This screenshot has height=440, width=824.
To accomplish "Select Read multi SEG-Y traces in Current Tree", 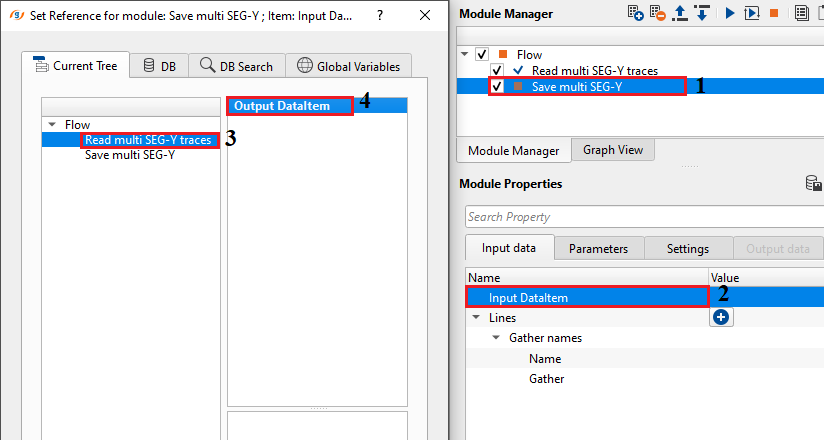I will coord(148,140).
